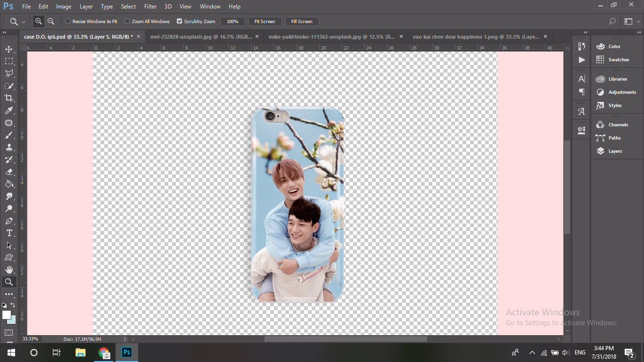Choose Zoom In mode in options bar
This screenshot has width=644, height=362.
[x=38, y=21]
